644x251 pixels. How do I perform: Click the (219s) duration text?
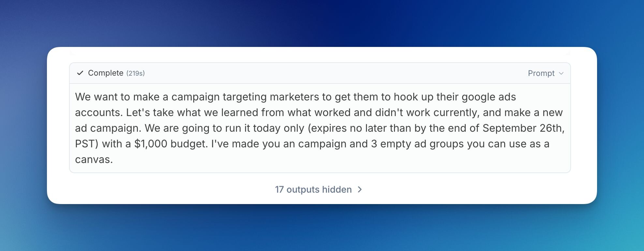[136, 73]
